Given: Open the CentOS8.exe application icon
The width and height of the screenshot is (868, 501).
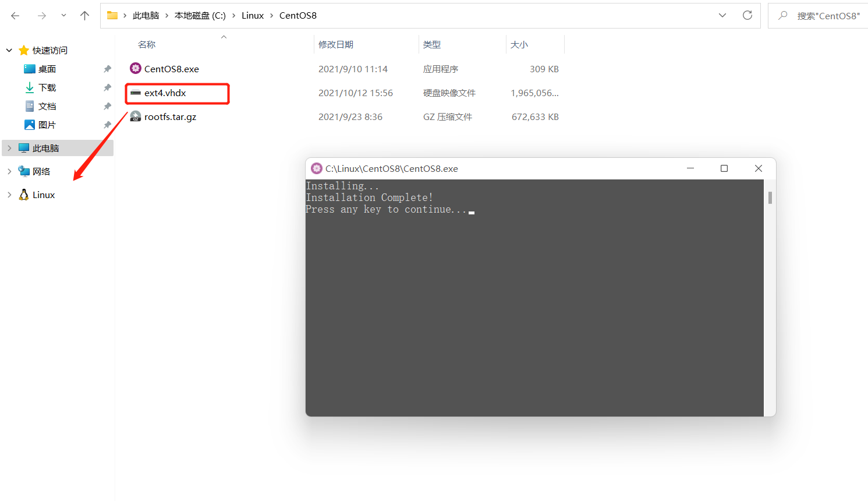Looking at the screenshot, I should point(136,68).
